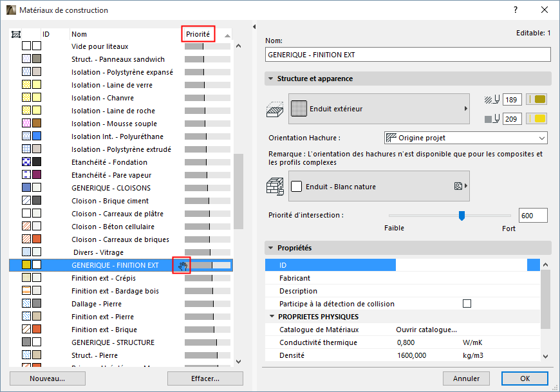The image size is (560, 392).
Task: Click Ouvrir catalogue... link
Action: click(x=426, y=330)
